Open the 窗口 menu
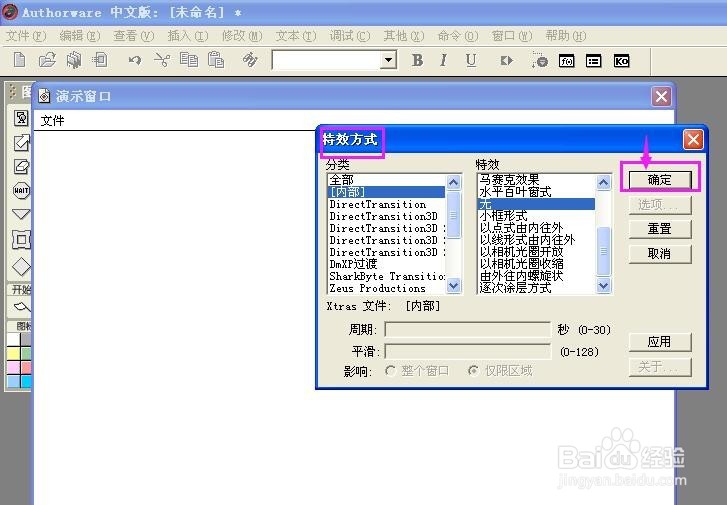The height and width of the screenshot is (505, 727). [x=512, y=36]
